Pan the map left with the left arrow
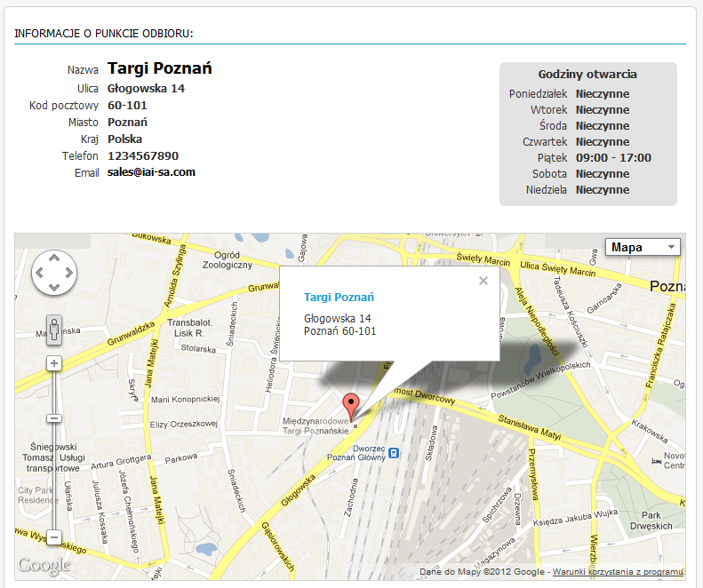Image resolution: width=703 pixels, height=588 pixels. (x=39, y=273)
